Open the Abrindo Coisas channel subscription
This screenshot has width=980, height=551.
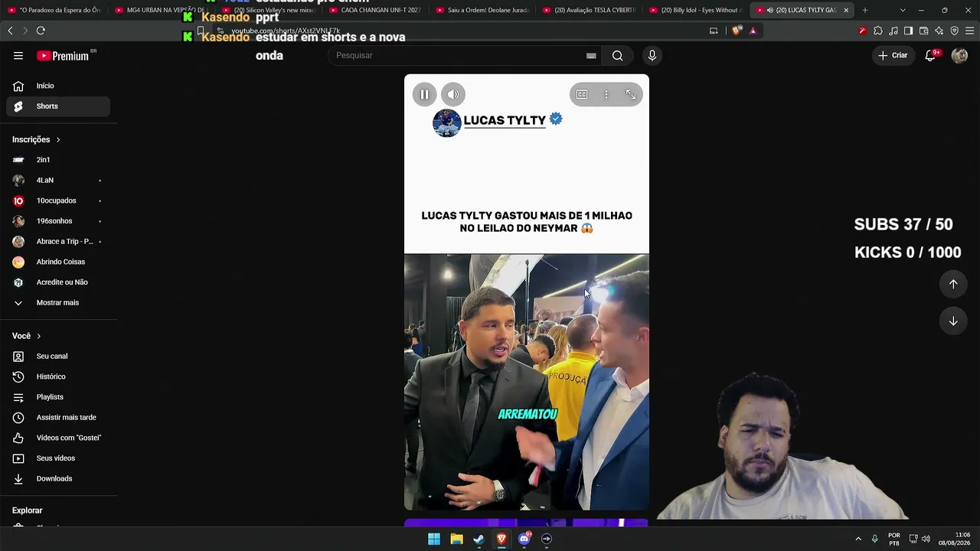click(x=58, y=262)
